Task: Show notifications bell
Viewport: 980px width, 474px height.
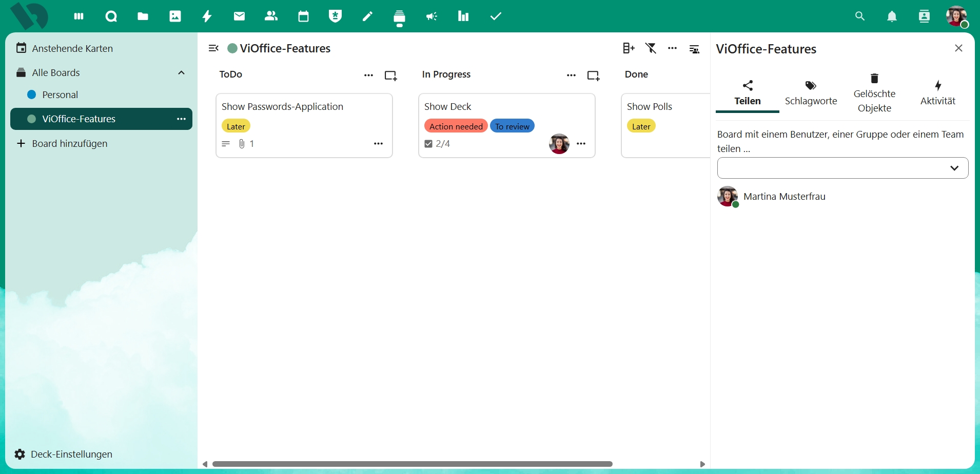Action: [x=892, y=16]
